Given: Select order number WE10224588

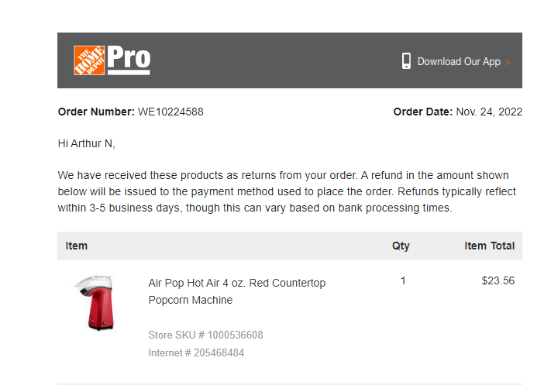Looking at the screenshot, I should pyautogui.click(x=170, y=112).
